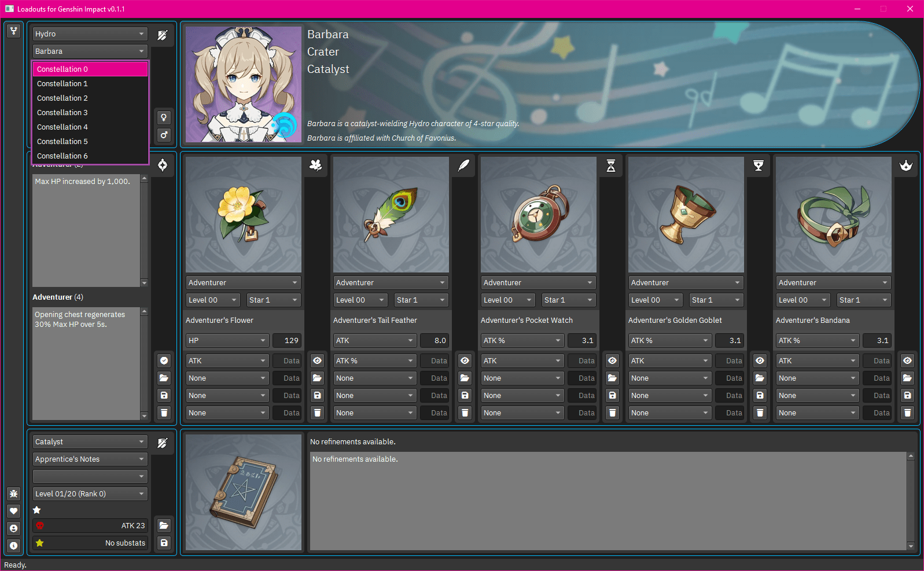Image resolution: width=924 pixels, height=571 pixels.
Task: Click Data field beside Flower's ATK substat
Action: pos(286,361)
